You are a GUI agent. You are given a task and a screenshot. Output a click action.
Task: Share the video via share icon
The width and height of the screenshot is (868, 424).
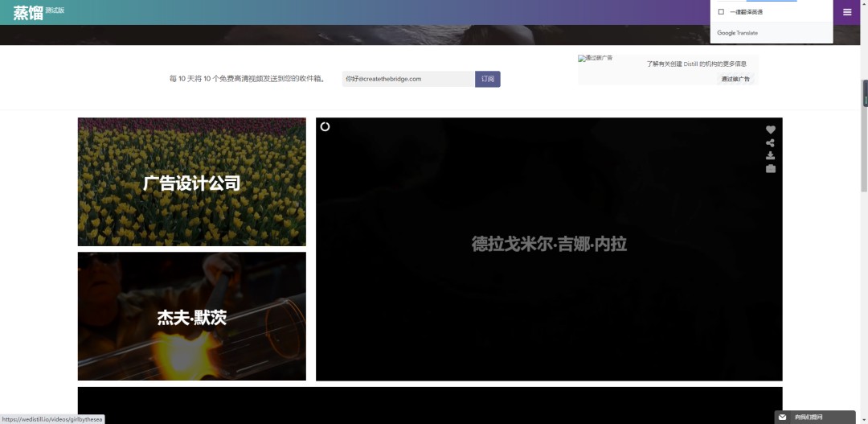click(x=771, y=143)
